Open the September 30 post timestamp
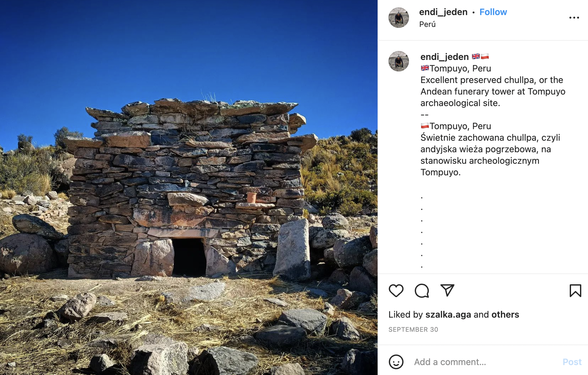This screenshot has height=375, width=588. 413,329
